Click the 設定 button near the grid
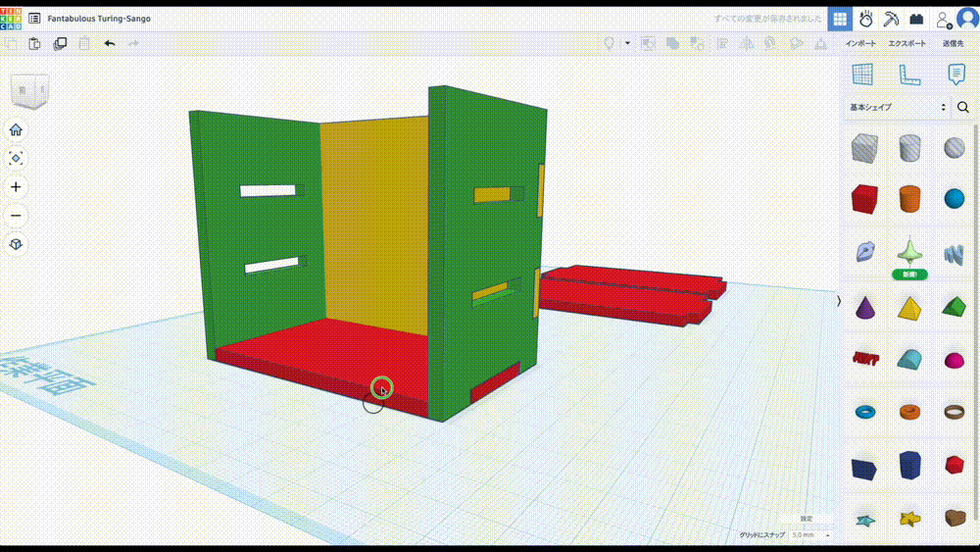 (806, 519)
